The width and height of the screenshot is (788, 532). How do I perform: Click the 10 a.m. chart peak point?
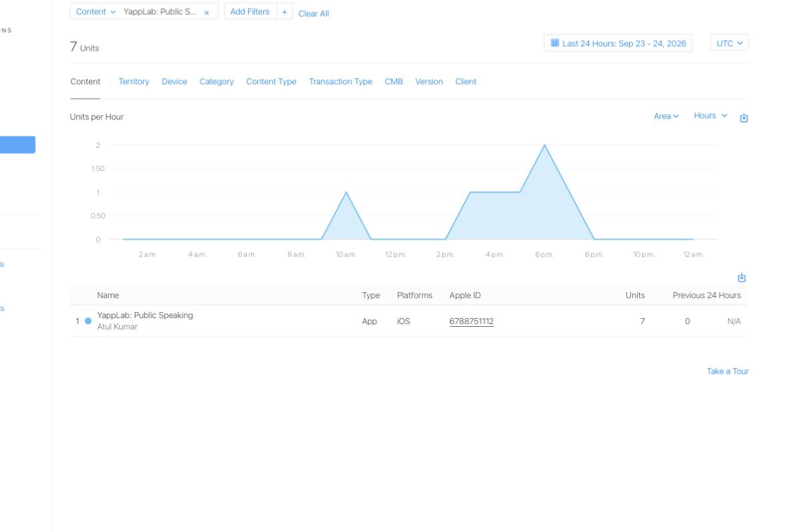point(346,192)
